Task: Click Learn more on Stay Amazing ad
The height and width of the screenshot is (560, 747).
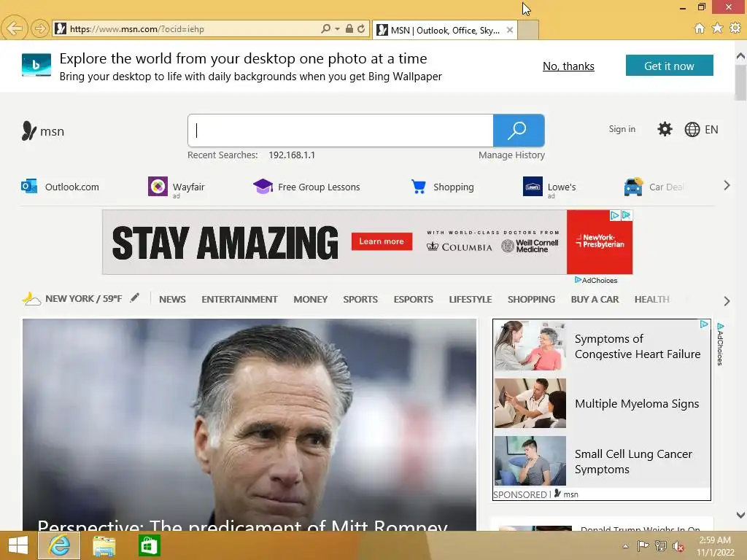Action: click(x=382, y=241)
